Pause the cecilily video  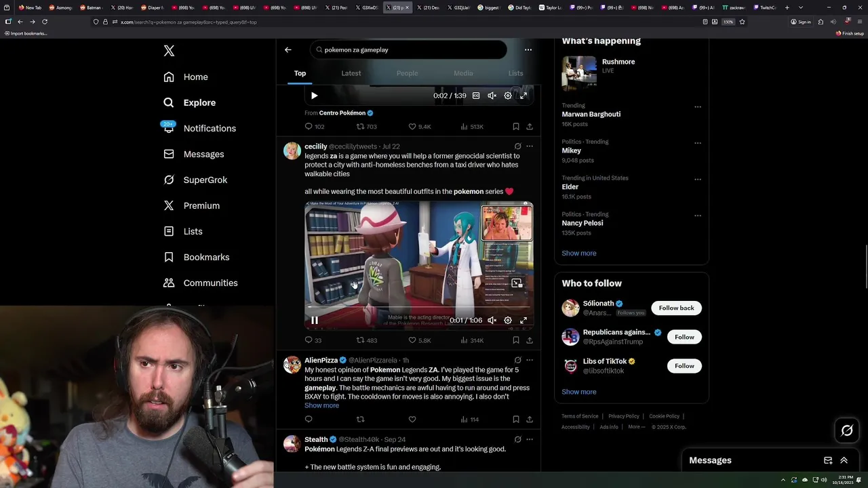(x=314, y=320)
